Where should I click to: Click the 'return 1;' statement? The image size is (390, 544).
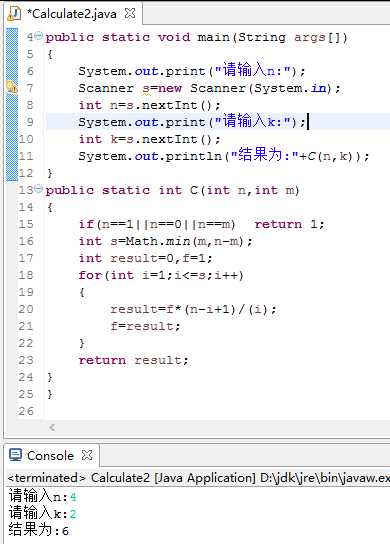point(289,224)
